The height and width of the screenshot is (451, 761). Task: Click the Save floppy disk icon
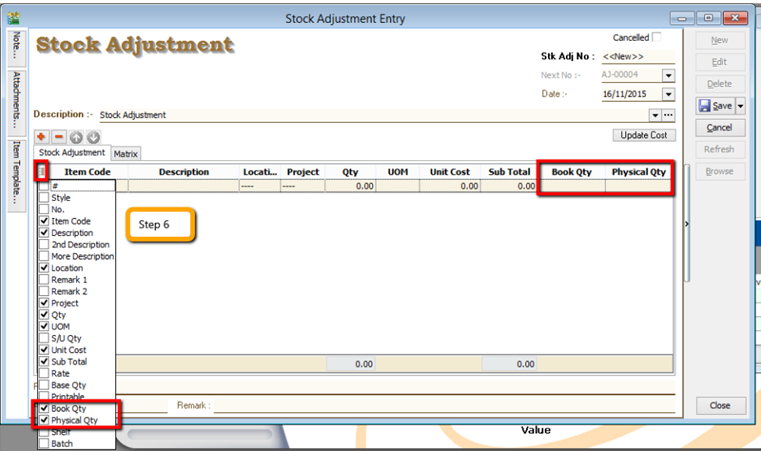(705, 106)
